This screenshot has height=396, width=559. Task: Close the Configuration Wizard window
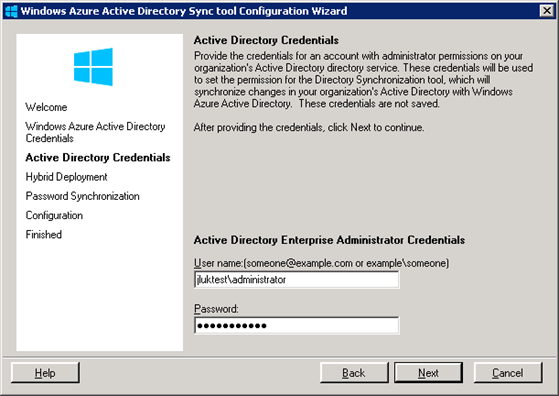(x=547, y=11)
